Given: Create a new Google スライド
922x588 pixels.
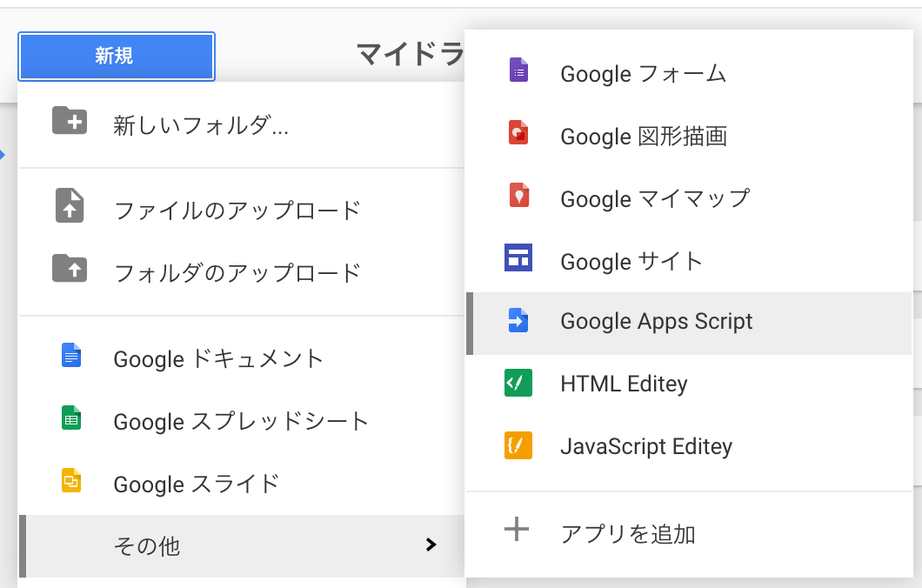Looking at the screenshot, I should 242,484.
